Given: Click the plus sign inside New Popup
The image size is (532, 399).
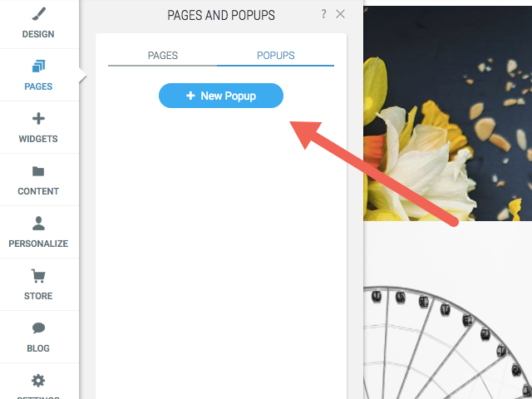Looking at the screenshot, I should click(190, 96).
